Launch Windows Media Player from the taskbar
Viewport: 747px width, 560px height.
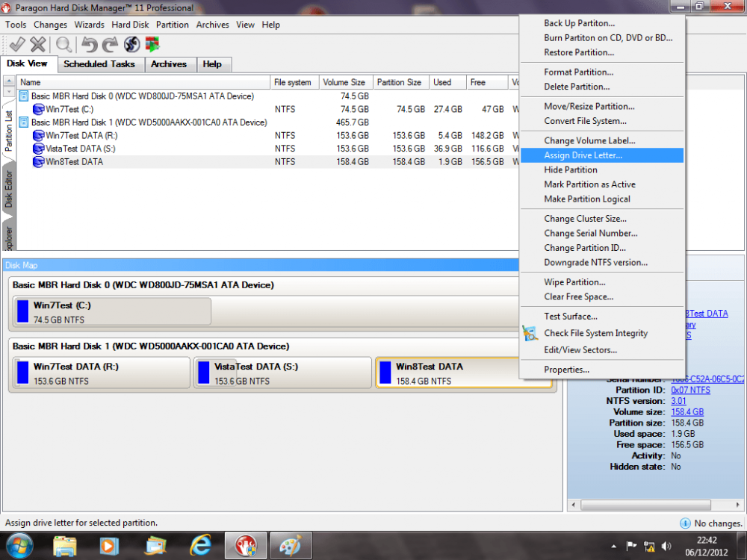point(109,546)
